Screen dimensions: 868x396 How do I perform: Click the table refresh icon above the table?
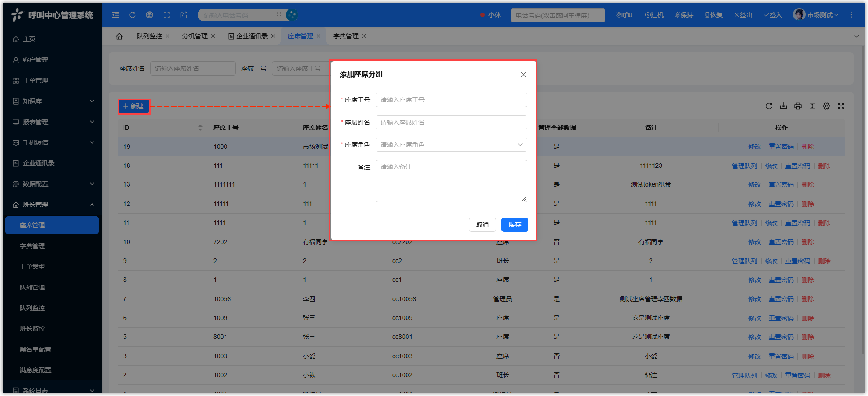click(769, 106)
